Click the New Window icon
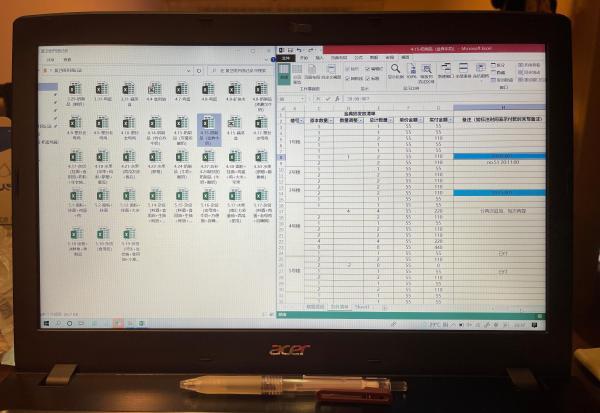 pos(446,71)
